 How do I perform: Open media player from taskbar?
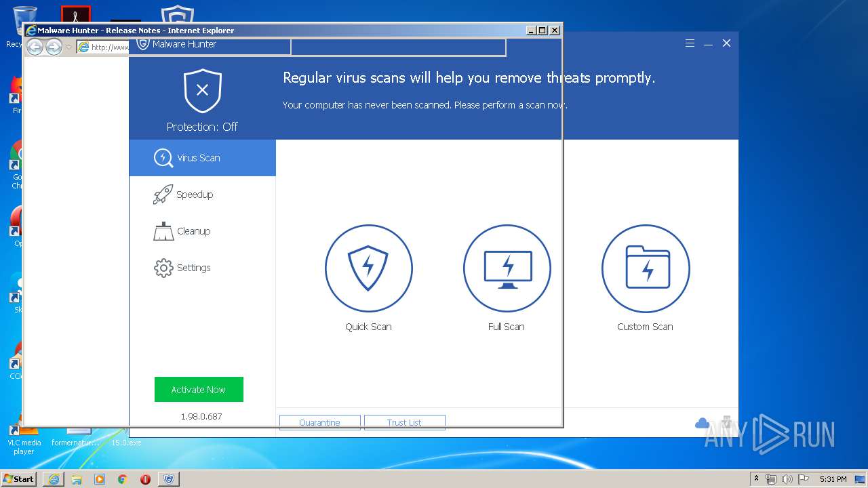100,479
